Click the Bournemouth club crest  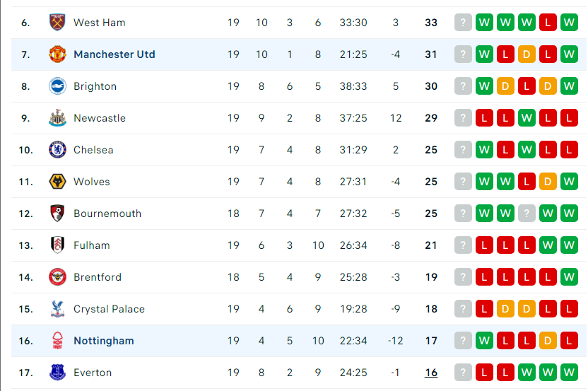(57, 214)
